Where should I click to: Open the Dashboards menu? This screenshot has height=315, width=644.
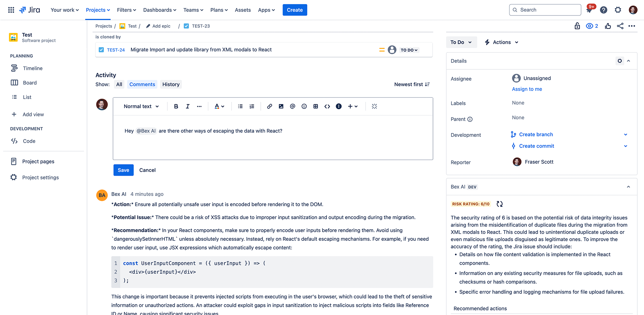(x=160, y=10)
